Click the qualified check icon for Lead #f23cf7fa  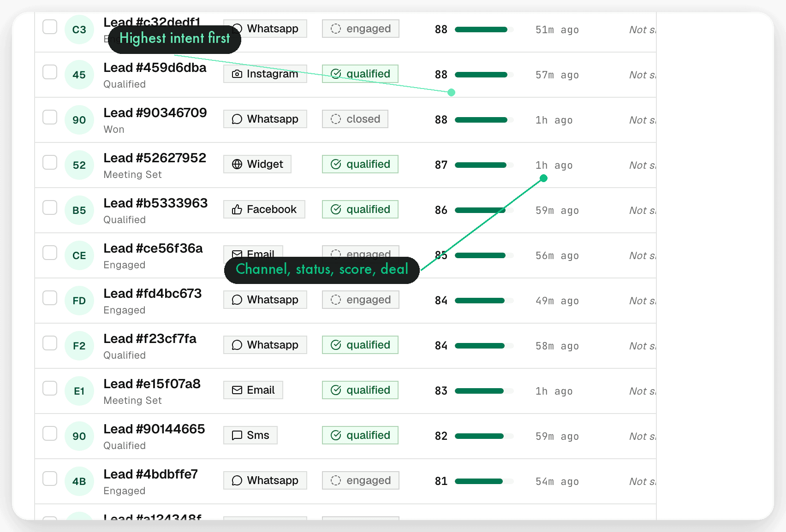point(336,345)
